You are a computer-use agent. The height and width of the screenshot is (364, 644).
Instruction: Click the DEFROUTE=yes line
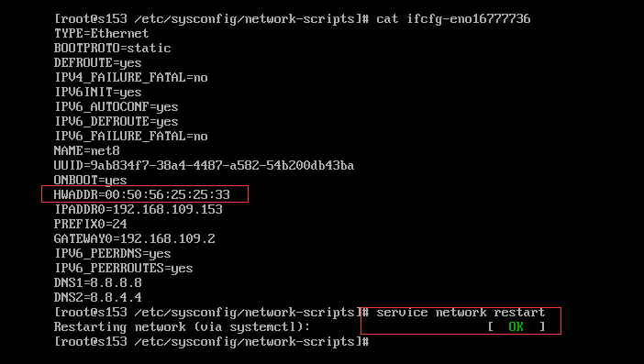pyautogui.click(x=98, y=62)
